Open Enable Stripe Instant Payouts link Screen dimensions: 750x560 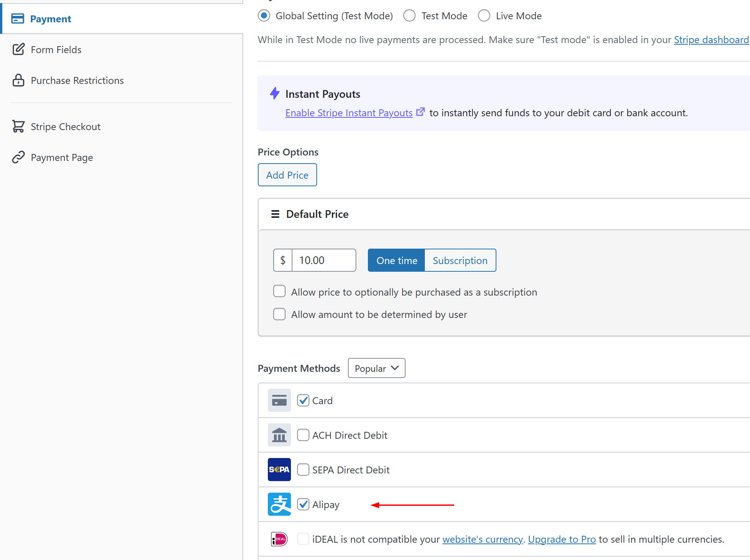coord(349,113)
